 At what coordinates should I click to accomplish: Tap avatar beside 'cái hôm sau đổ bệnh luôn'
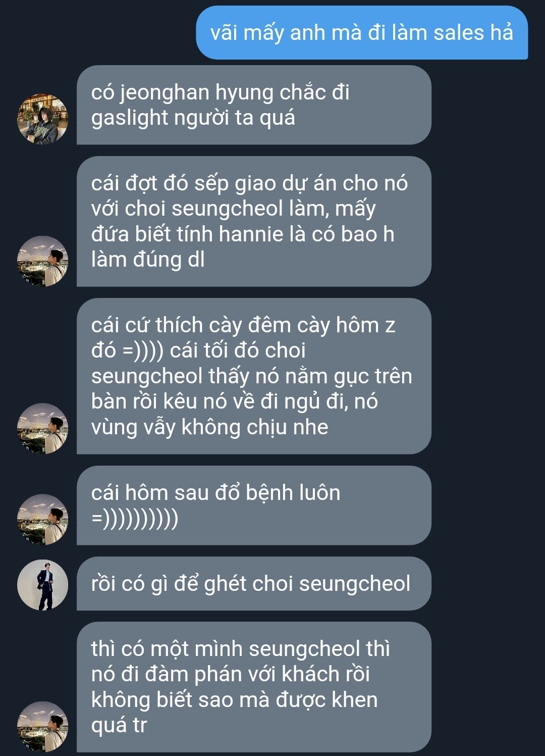(x=42, y=519)
